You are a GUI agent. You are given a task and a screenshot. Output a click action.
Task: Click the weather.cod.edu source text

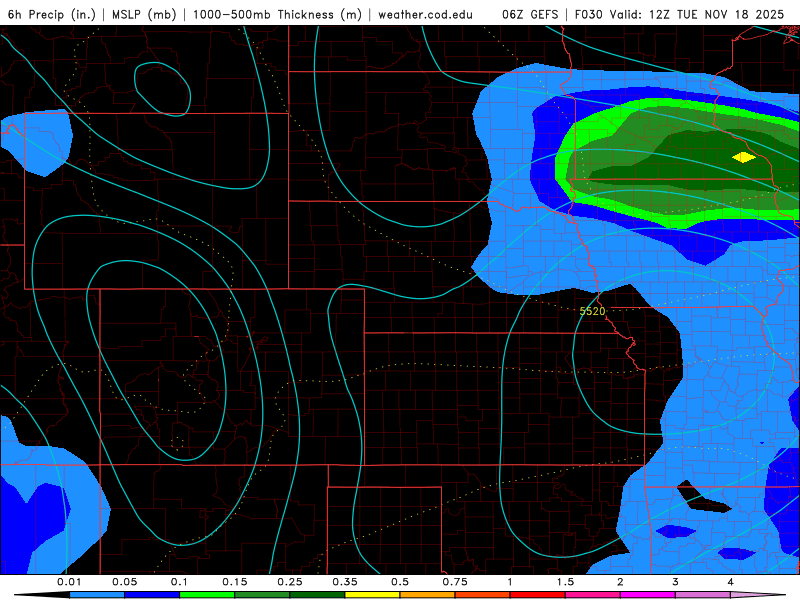point(426,14)
